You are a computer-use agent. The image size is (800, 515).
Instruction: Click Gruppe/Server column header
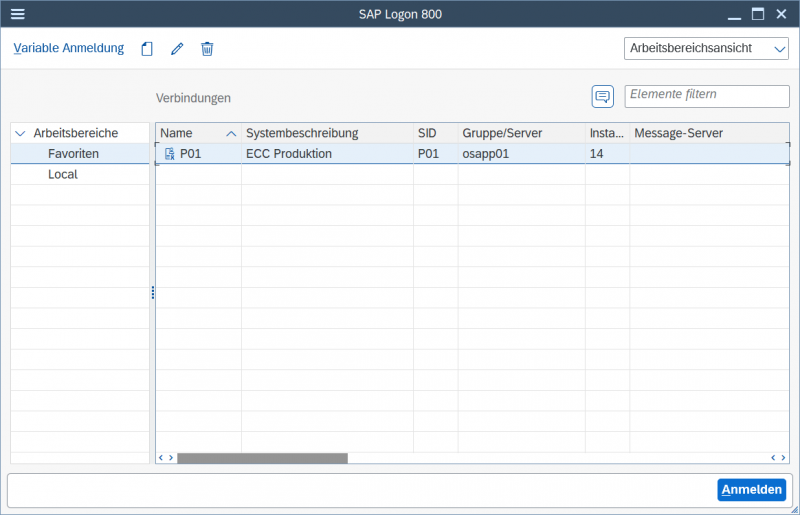point(521,133)
